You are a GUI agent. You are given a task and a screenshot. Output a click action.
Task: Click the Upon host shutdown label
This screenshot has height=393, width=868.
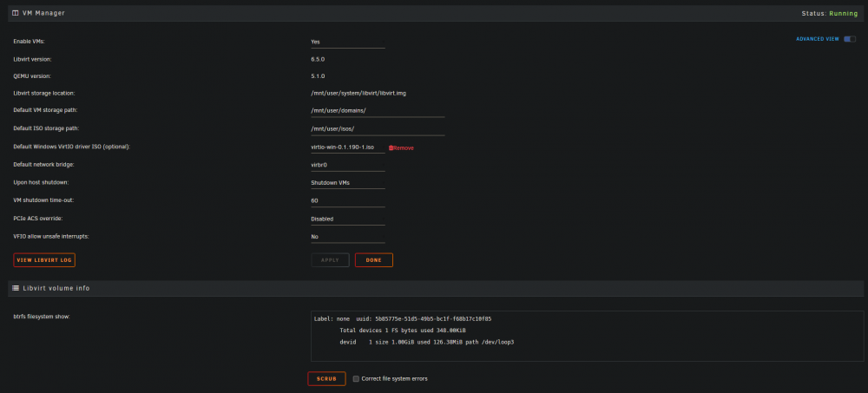pyautogui.click(x=41, y=182)
